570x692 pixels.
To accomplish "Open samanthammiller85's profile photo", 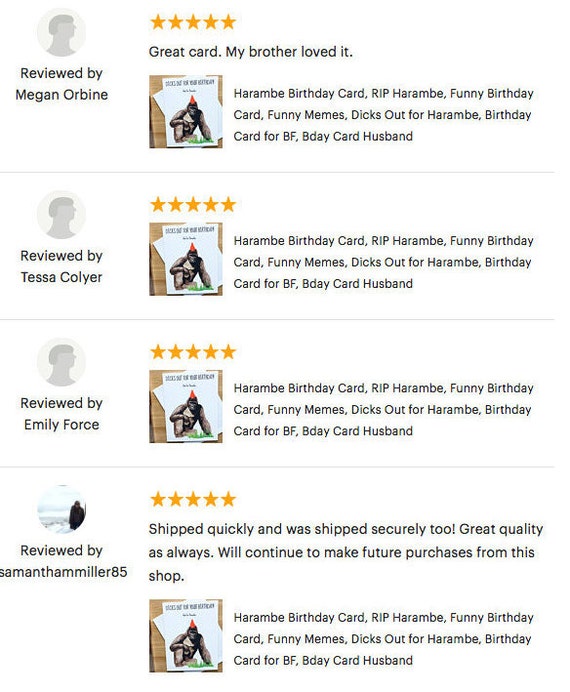I will 61,509.
